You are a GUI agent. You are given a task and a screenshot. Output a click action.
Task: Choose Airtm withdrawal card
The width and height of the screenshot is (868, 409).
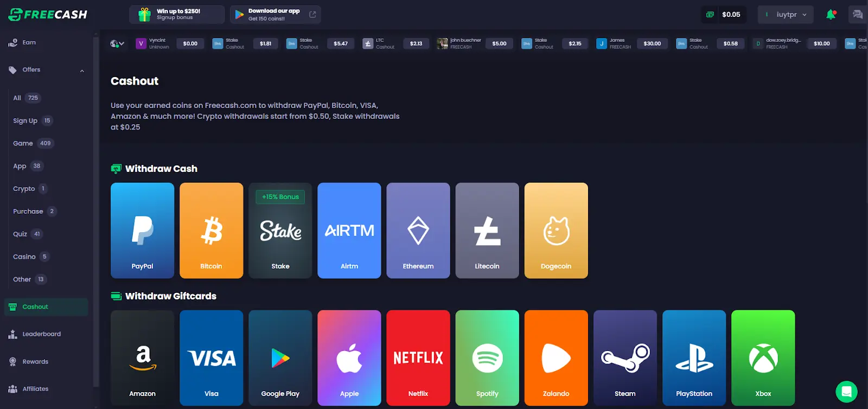point(349,231)
